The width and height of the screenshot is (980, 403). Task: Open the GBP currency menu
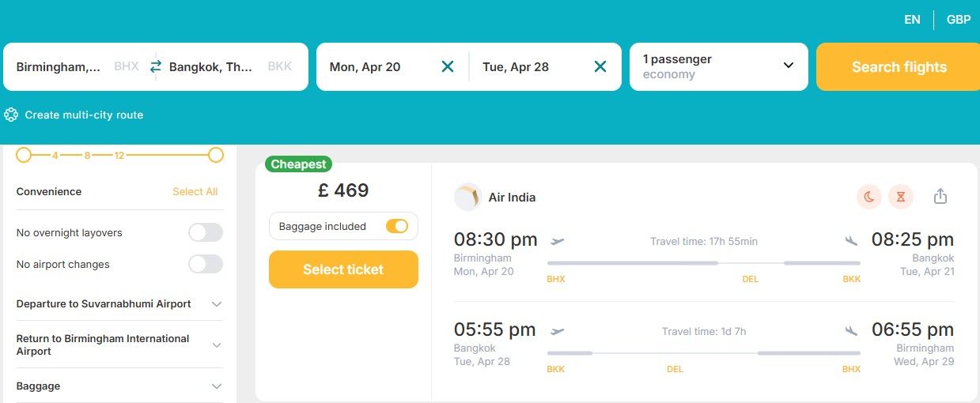pyautogui.click(x=959, y=20)
